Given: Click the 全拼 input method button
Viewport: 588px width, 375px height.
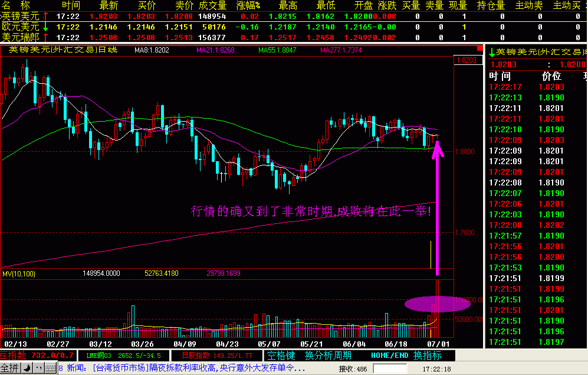Looking at the screenshot, I should 10,369.
